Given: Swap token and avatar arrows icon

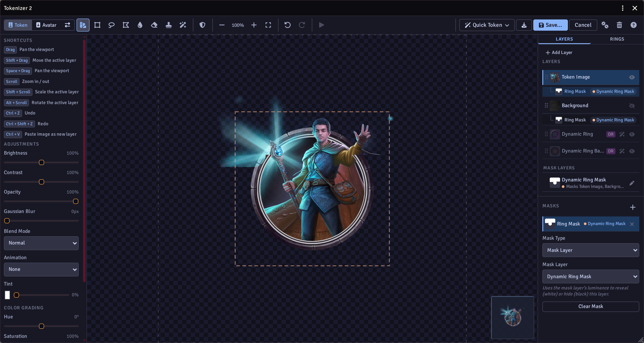Looking at the screenshot, I should click(67, 25).
